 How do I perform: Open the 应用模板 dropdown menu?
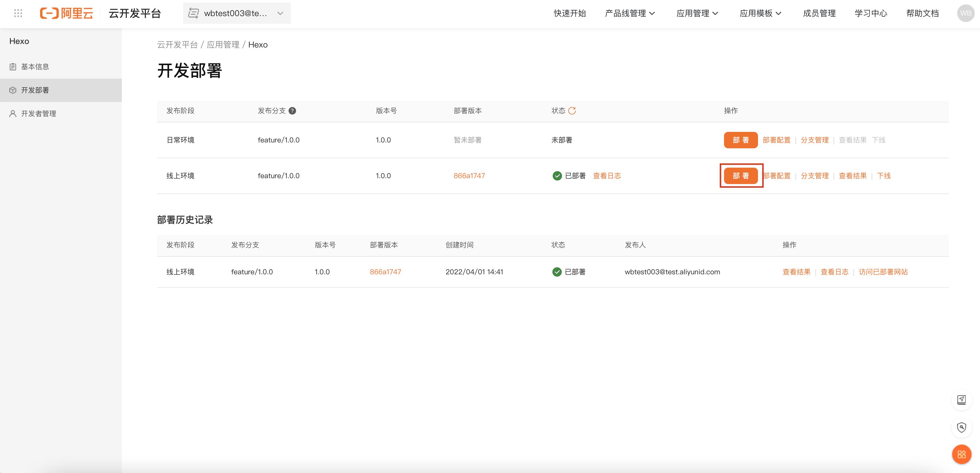coord(760,13)
